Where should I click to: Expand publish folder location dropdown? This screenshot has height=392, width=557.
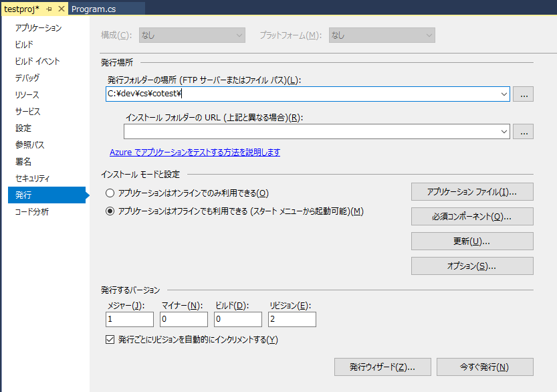coord(504,94)
